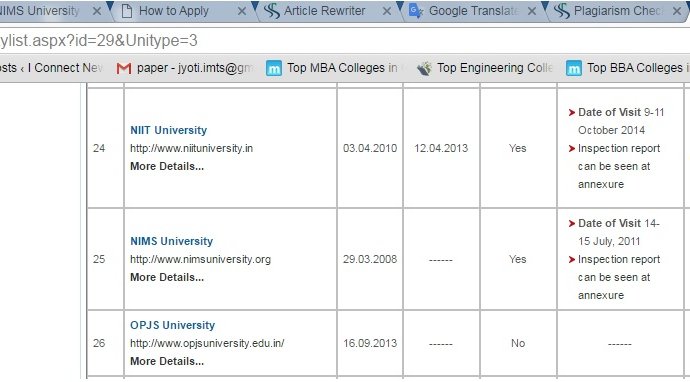Click the address bar URL field
The image size is (690, 382).
[345, 41]
